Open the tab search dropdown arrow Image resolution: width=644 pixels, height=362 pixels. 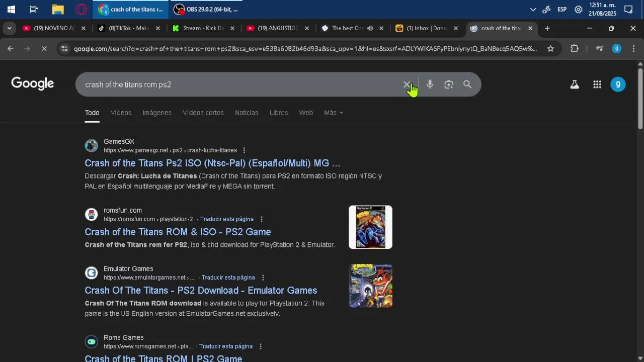(x=9, y=28)
